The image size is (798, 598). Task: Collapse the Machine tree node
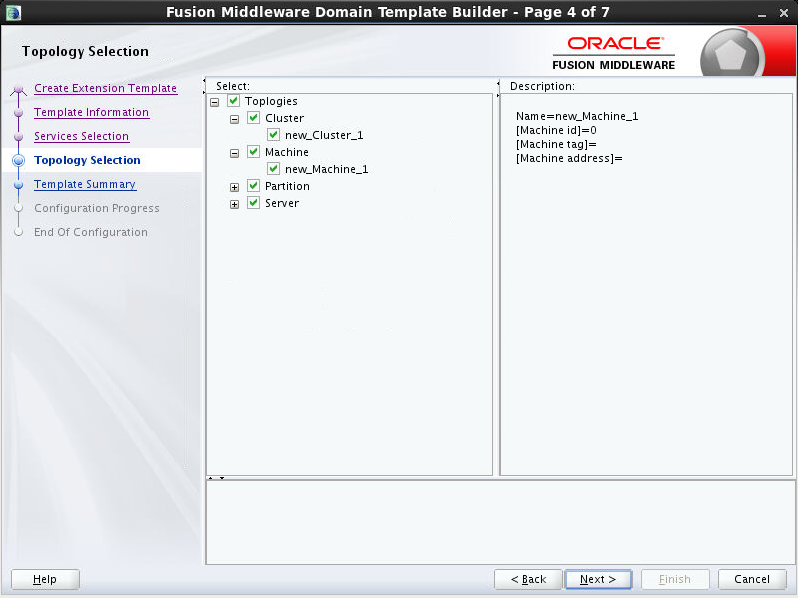(x=234, y=153)
